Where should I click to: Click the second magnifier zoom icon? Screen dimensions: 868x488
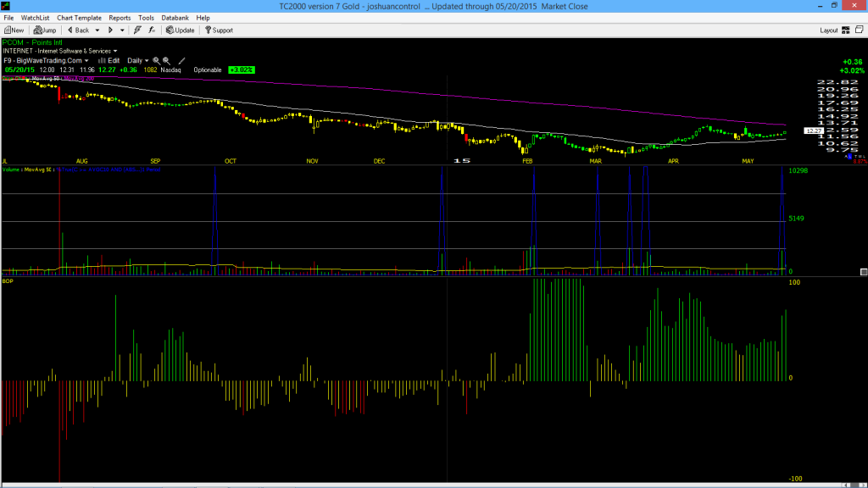pyautogui.click(x=166, y=61)
